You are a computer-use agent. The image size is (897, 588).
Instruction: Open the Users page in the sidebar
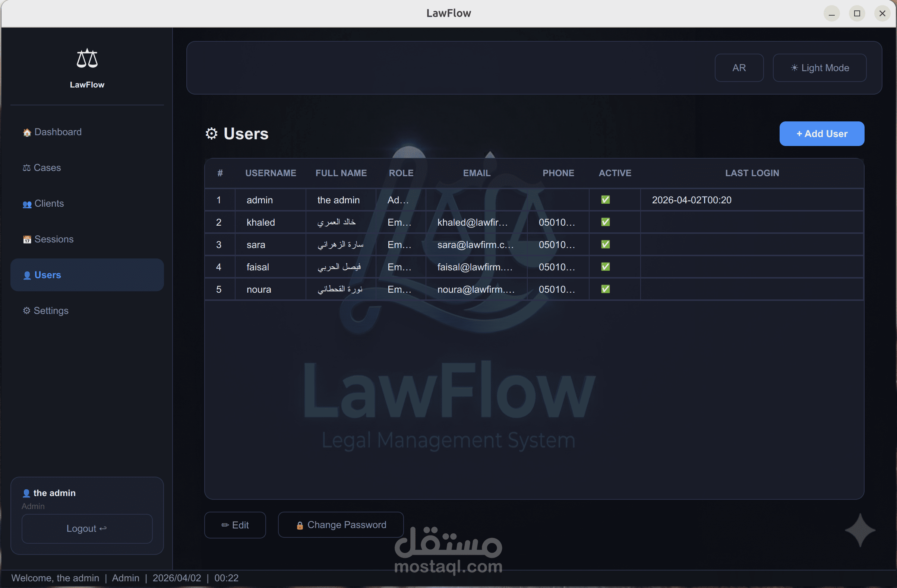tap(47, 275)
